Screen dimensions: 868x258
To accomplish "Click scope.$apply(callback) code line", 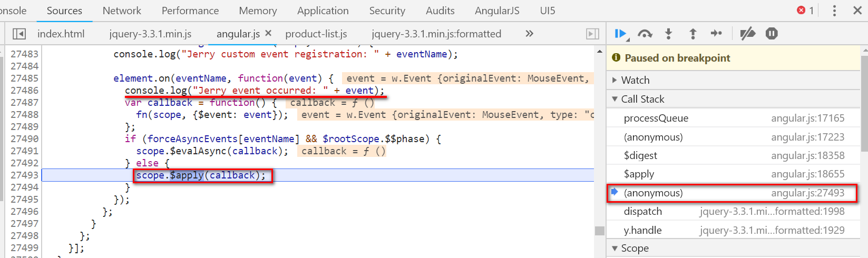I will (201, 175).
